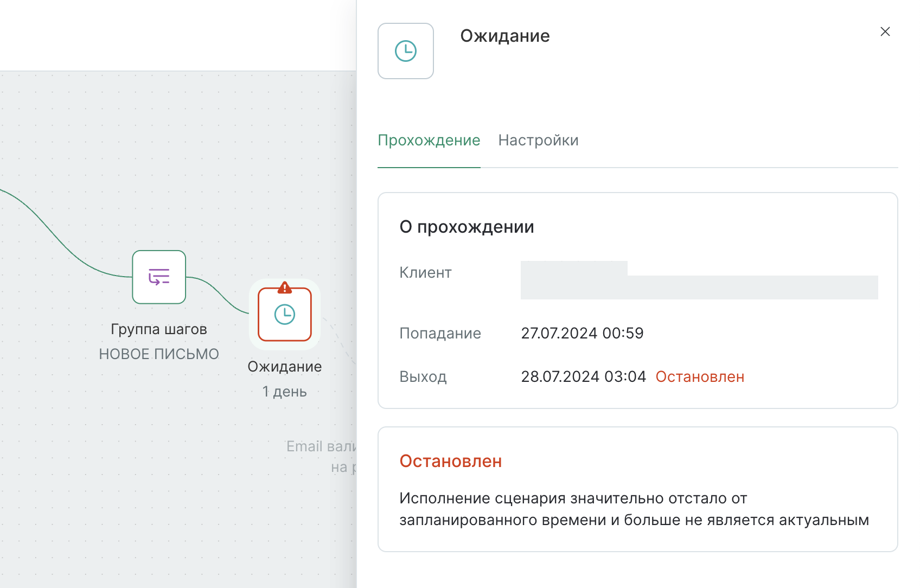Screen dimensions: 920x588
Task: Open the Настройки tab
Action: [539, 140]
